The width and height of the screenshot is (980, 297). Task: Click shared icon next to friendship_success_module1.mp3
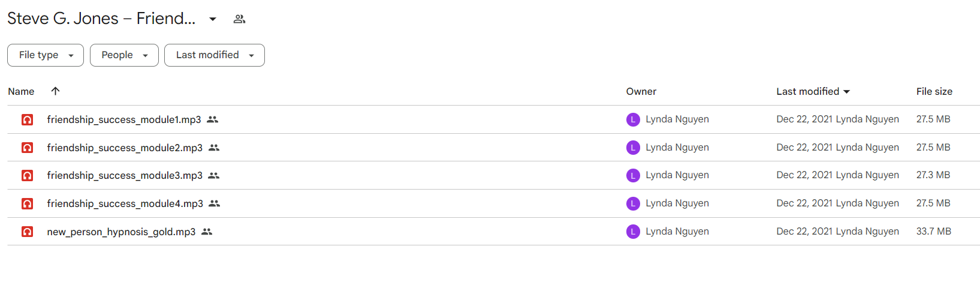tap(212, 119)
